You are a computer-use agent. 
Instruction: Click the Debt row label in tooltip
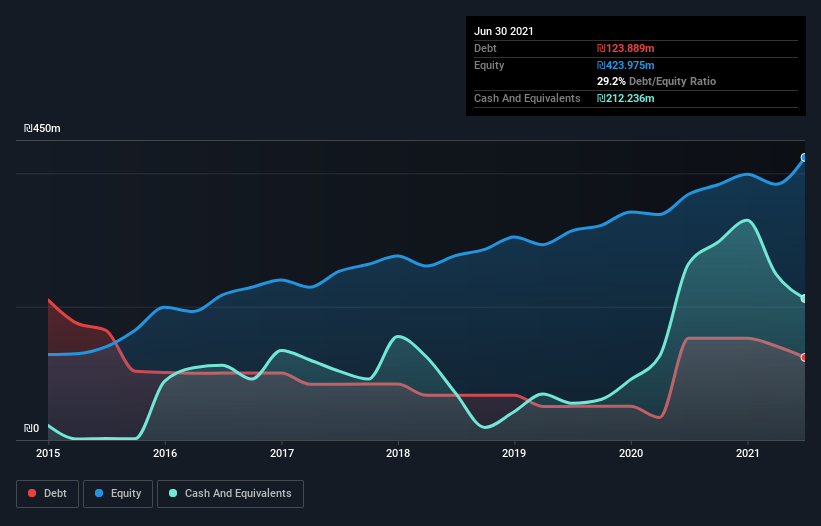(x=485, y=48)
